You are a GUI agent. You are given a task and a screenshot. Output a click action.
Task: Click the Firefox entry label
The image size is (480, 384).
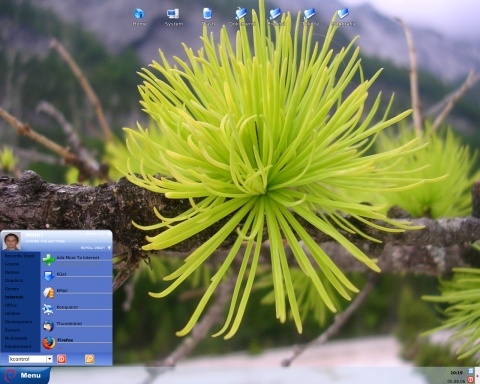pos(65,340)
